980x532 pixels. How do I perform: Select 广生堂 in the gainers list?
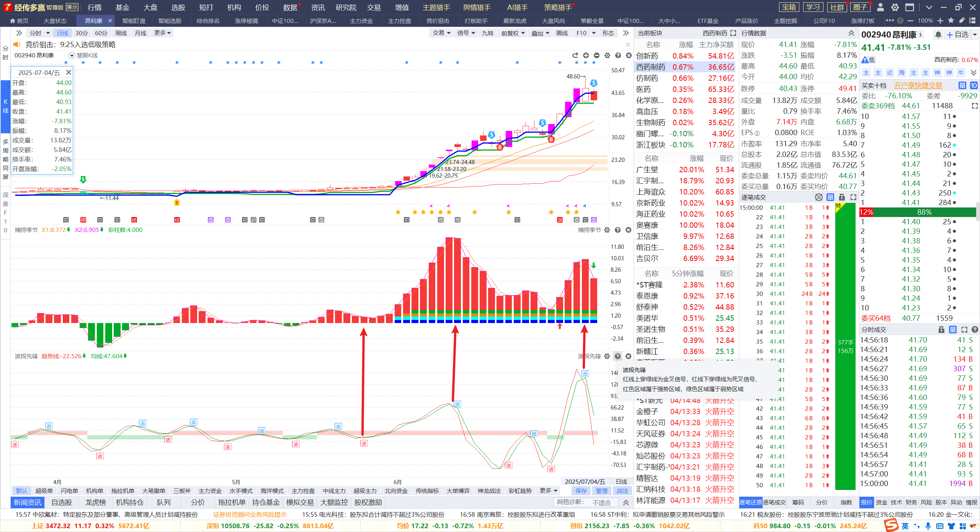[685, 170]
